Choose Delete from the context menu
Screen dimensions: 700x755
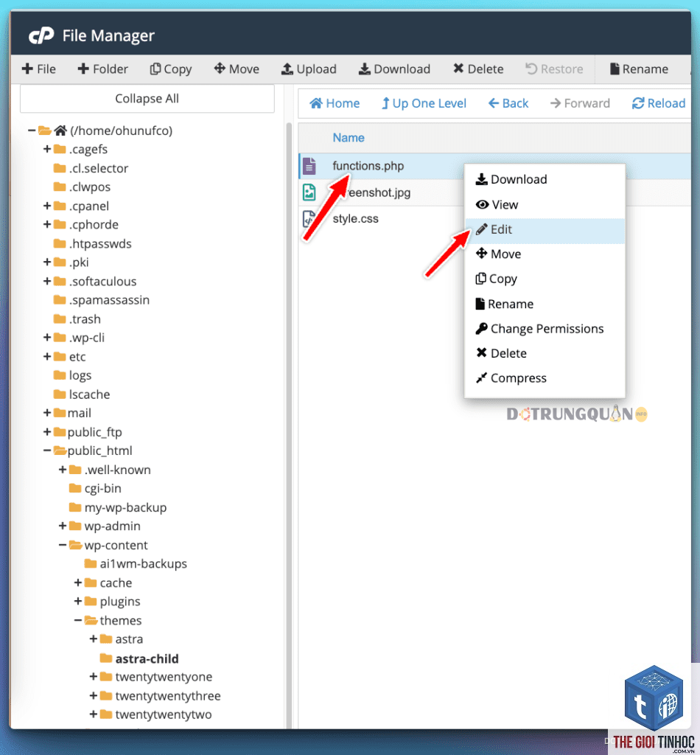[x=545, y=353]
